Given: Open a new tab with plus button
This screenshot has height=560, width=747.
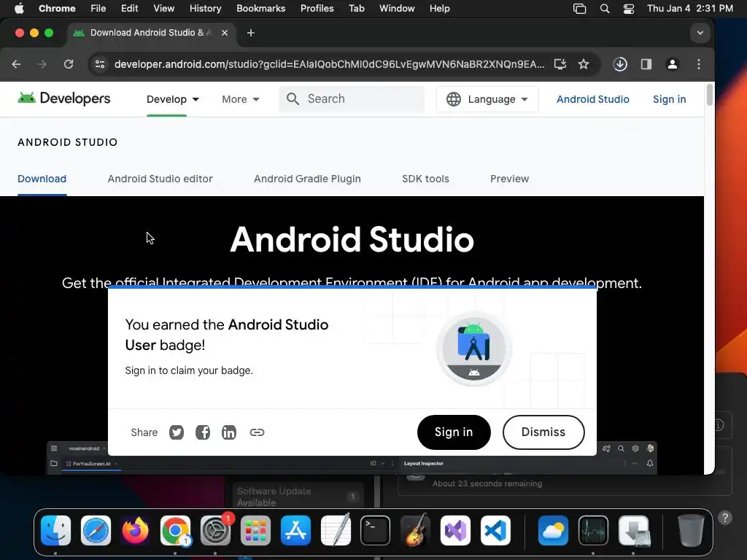Looking at the screenshot, I should (x=251, y=33).
